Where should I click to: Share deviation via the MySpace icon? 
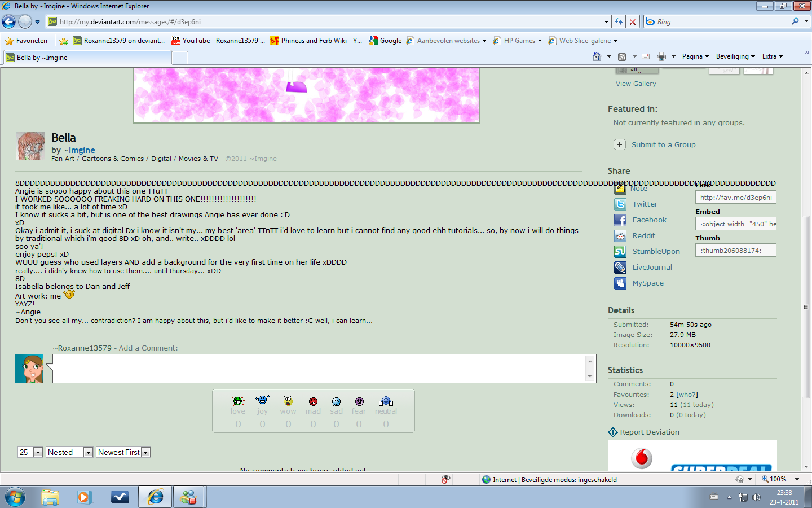click(620, 283)
